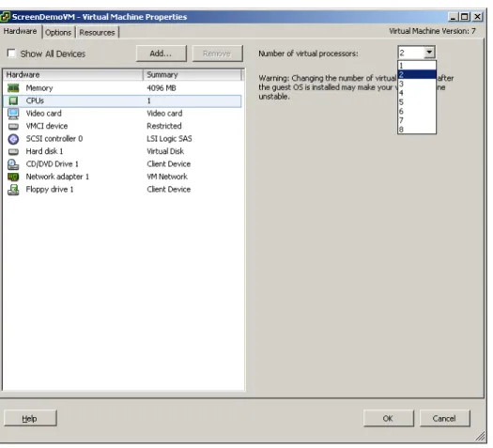
Task: Select SCSI controller 0 label
Action: click(54, 139)
